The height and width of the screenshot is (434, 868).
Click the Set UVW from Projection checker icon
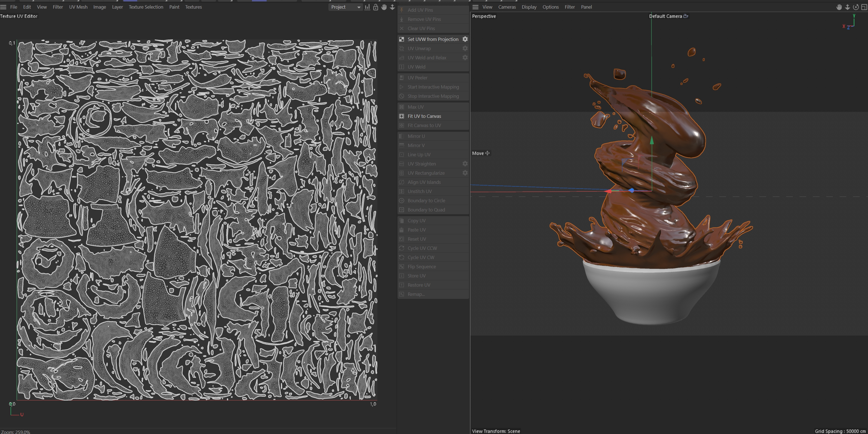402,39
